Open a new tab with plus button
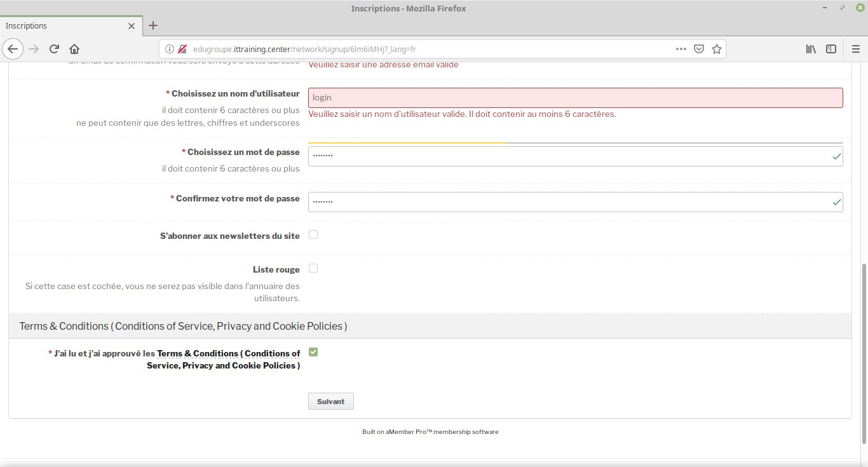 coord(153,26)
